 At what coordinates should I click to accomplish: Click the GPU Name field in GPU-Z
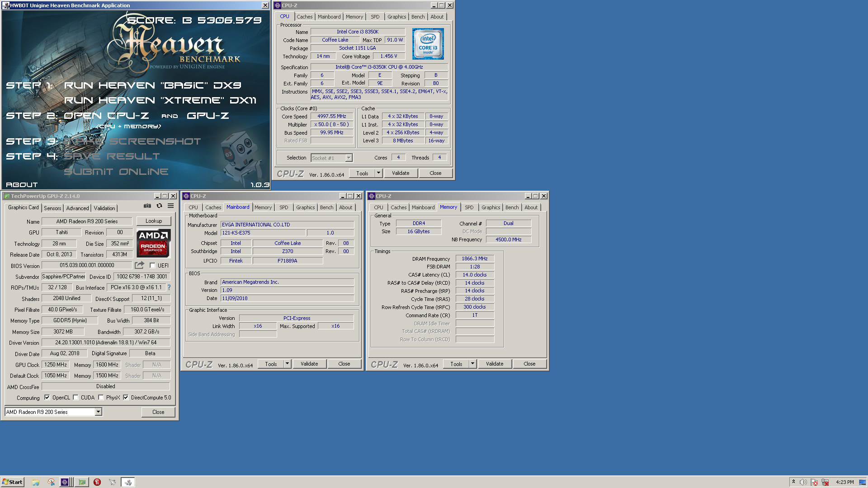point(87,221)
